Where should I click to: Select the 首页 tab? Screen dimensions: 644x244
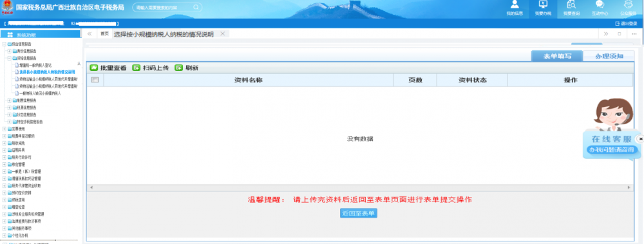click(105, 34)
